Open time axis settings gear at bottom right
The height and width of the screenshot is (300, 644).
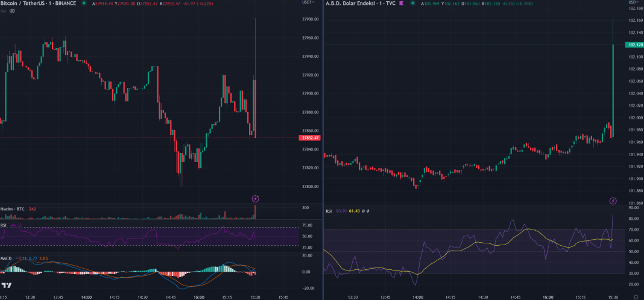(636, 296)
